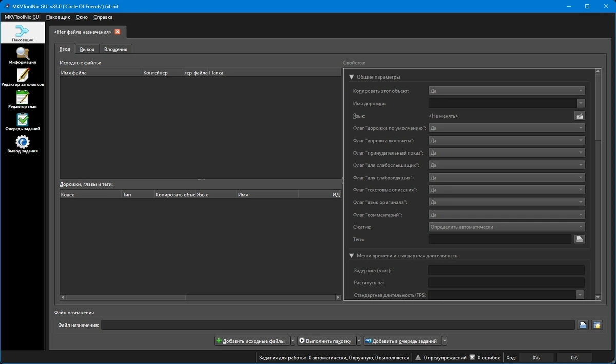Click the Тип column header
This screenshot has height=364, width=616.
(138, 195)
